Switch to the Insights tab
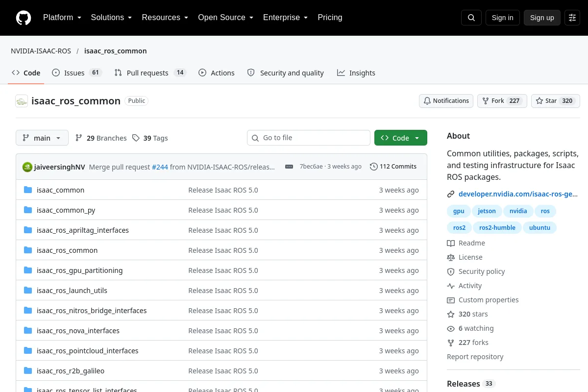588x392 pixels. click(356, 73)
